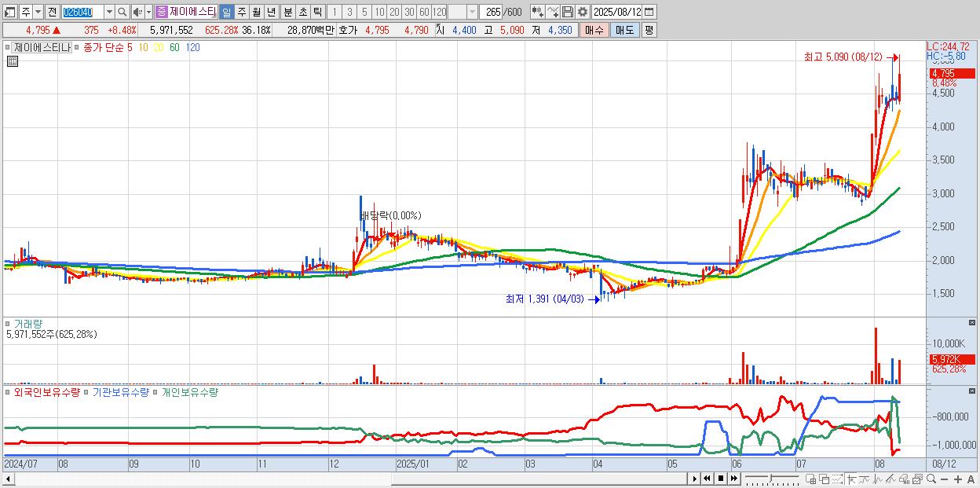This screenshot has width=980, height=488.
Task: Expand the holdings pane corner button
Action: tap(973, 391)
